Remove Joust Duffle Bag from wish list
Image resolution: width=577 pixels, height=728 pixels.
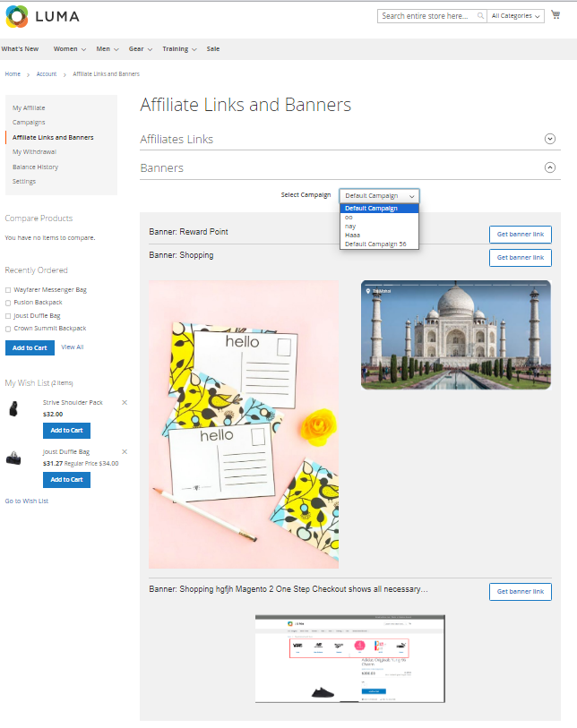click(x=125, y=452)
